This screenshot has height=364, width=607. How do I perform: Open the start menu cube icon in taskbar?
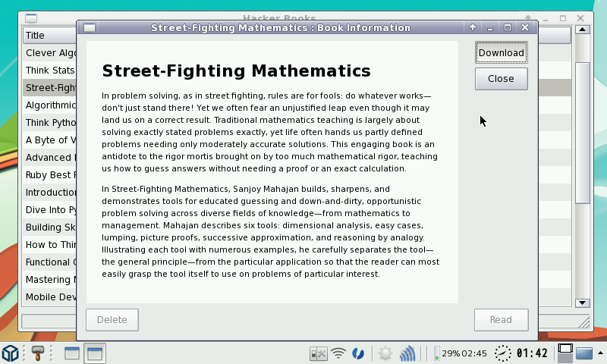11,353
